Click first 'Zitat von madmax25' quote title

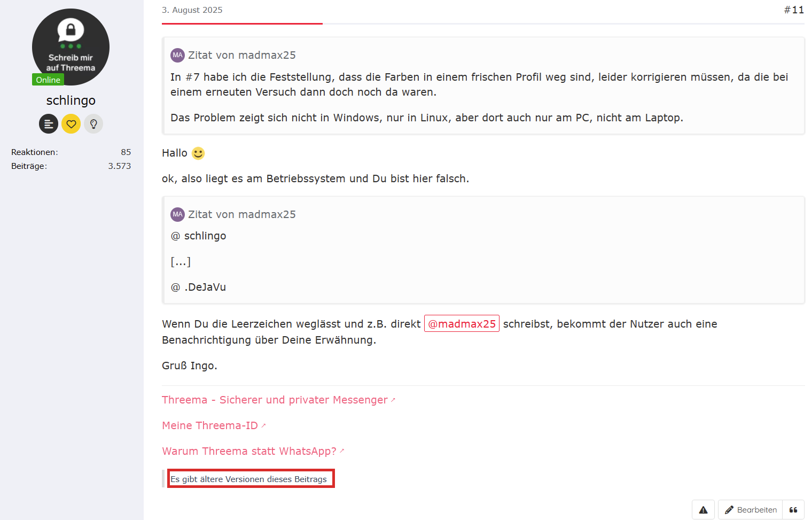241,55
